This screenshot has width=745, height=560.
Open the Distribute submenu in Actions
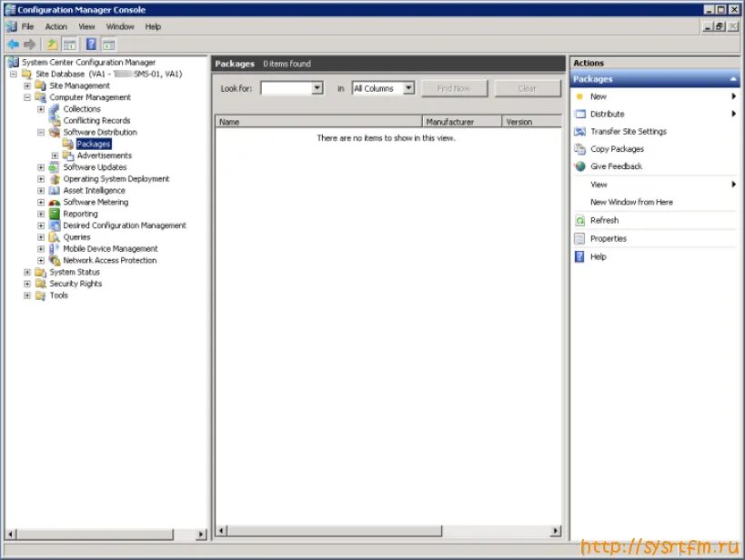coord(655,114)
